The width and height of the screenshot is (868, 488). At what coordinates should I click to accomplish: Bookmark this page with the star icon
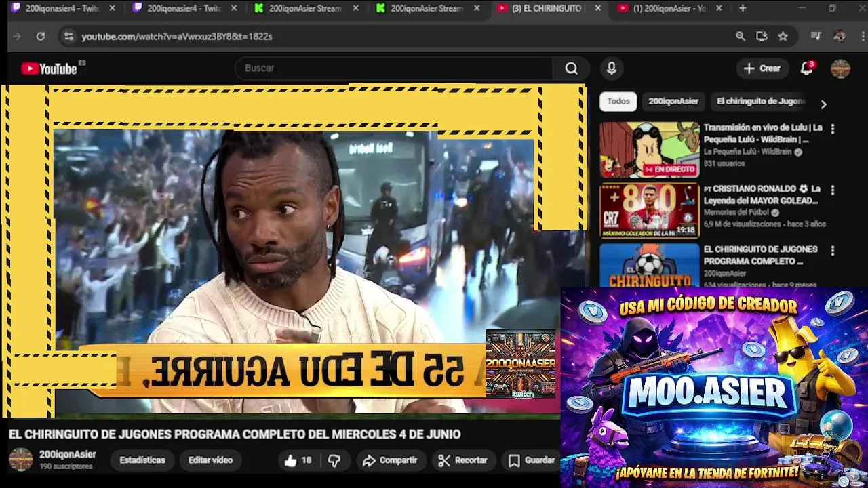[x=783, y=37]
